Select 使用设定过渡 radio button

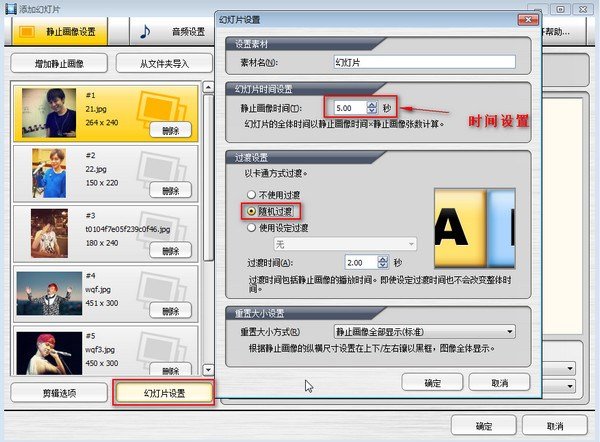tap(251, 228)
